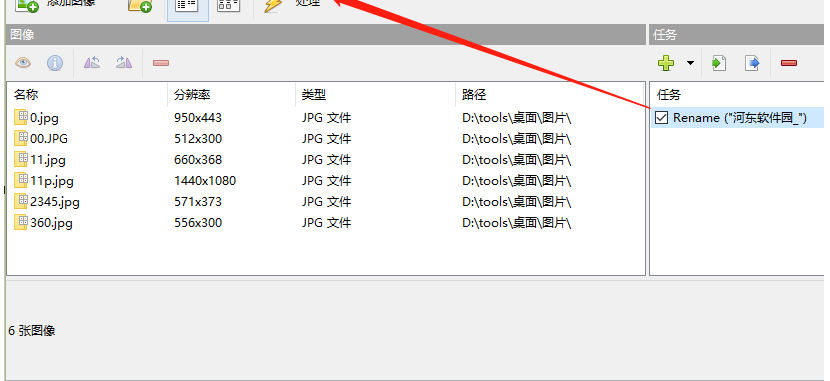Screen dimensions: 830x381
Task: Click the add folder icon
Action: (140, 5)
